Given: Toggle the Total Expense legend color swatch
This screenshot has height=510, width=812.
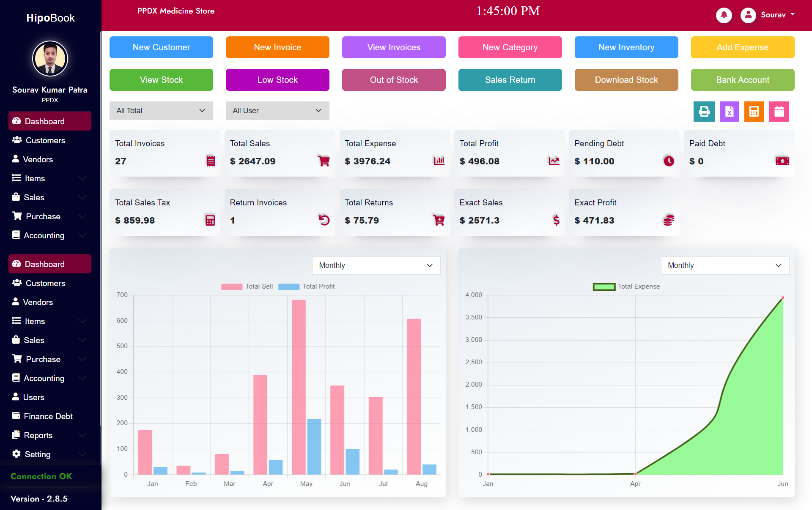Looking at the screenshot, I should tap(604, 286).
